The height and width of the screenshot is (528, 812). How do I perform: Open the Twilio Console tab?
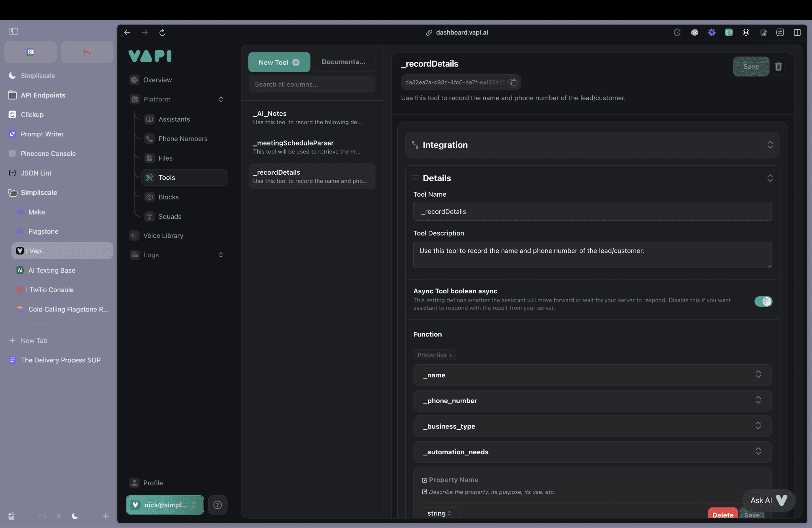[51, 290]
